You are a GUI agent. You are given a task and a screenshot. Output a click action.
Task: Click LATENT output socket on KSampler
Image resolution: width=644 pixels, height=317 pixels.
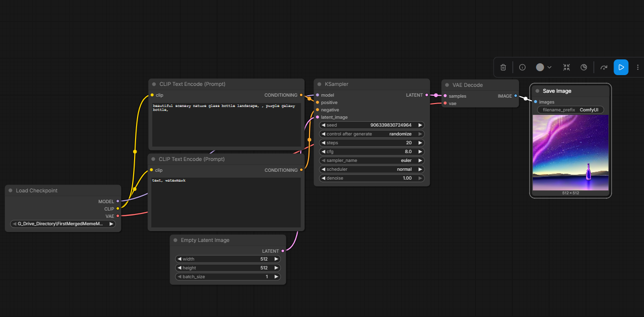tap(426, 95)
